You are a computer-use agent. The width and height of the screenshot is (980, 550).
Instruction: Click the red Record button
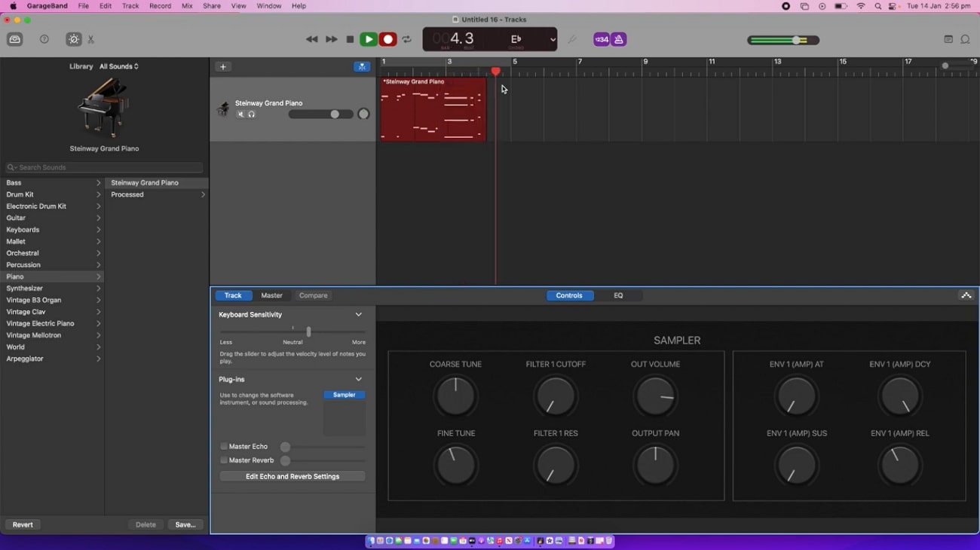(388, 40)
